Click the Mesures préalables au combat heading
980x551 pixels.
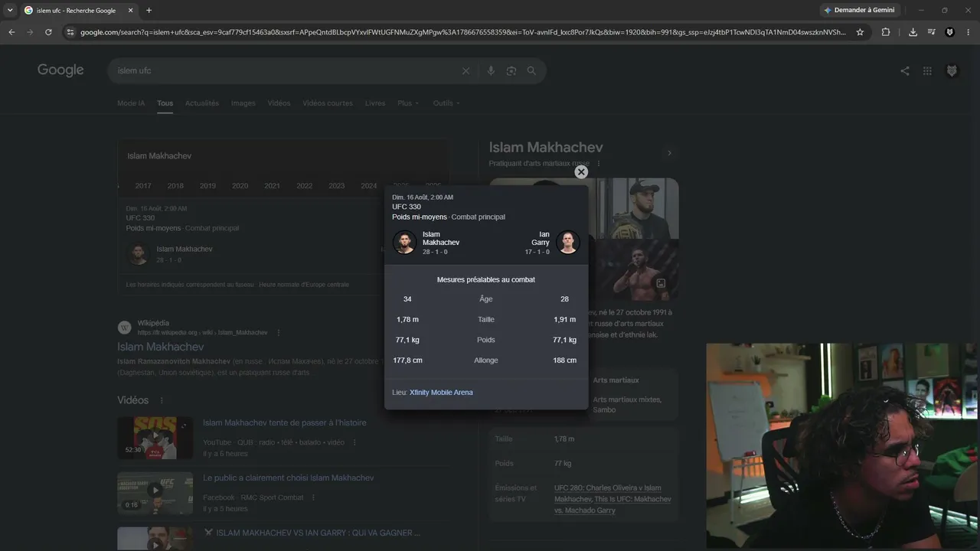click(486, 280)
